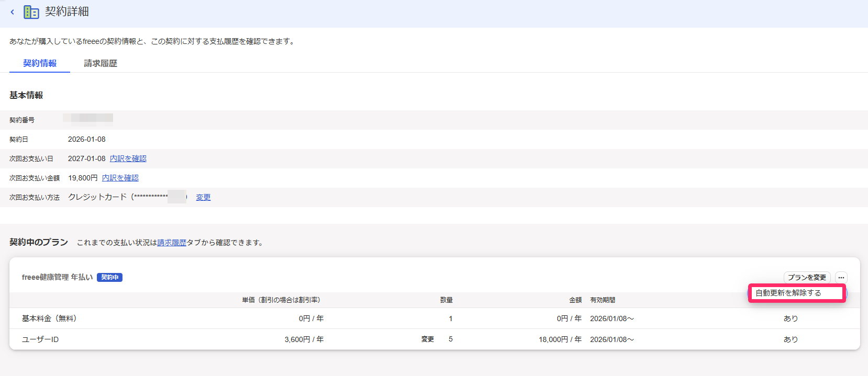Click the next payment date 2027-01-08
The image size is (868, 376).
tap(87, 158)
